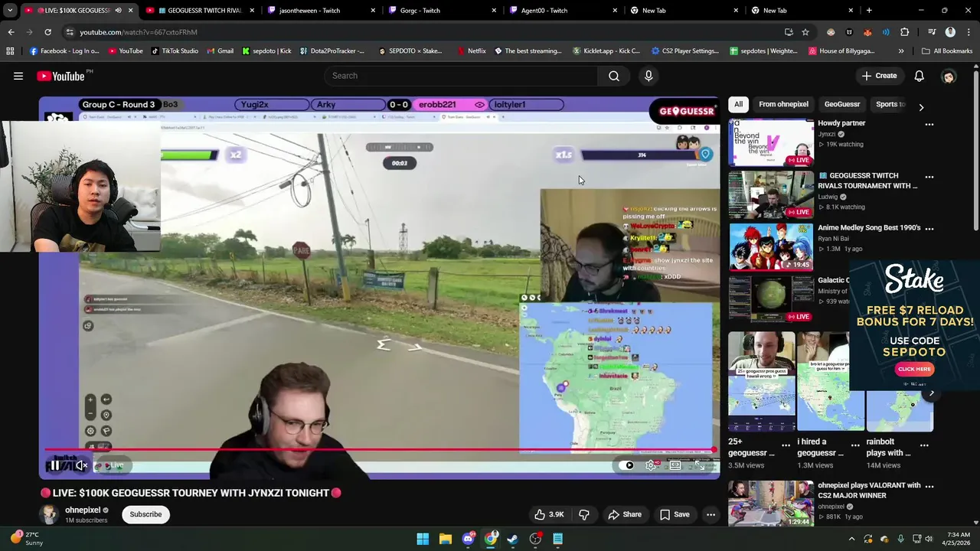Show hidden bookmarks overflow chevron
980x551 pixels.
[901, 51]
